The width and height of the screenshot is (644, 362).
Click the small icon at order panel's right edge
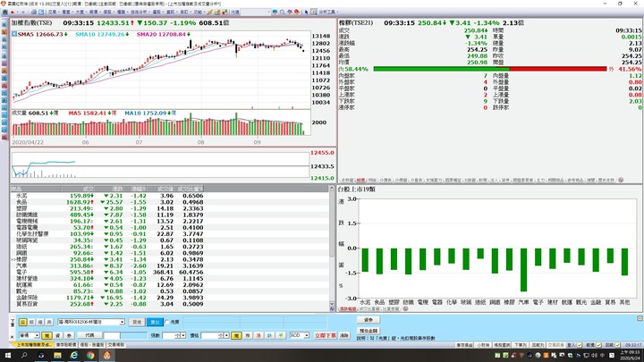(x=640, y=318)
